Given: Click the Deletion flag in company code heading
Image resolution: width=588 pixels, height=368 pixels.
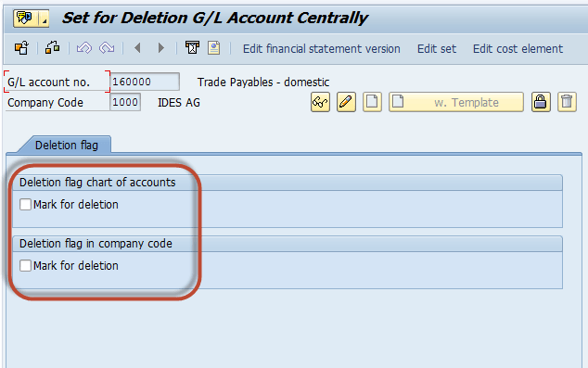Looking at the screenshot, I should coord(96,244).
